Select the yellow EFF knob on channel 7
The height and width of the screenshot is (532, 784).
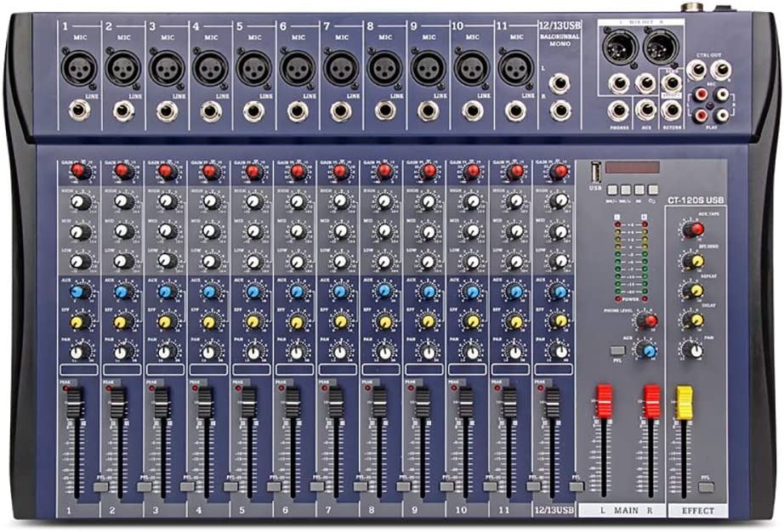click(x=340, y=322)
